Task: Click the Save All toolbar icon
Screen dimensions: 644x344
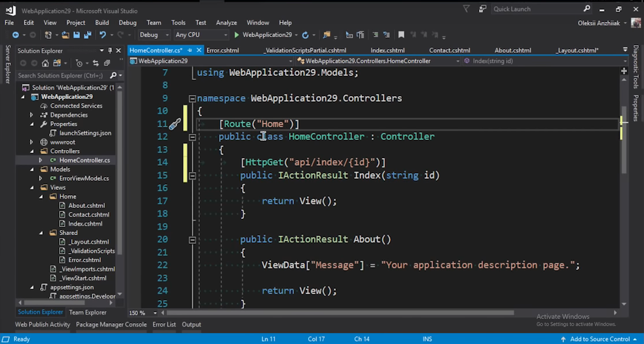Action: [x=87, y=35]
